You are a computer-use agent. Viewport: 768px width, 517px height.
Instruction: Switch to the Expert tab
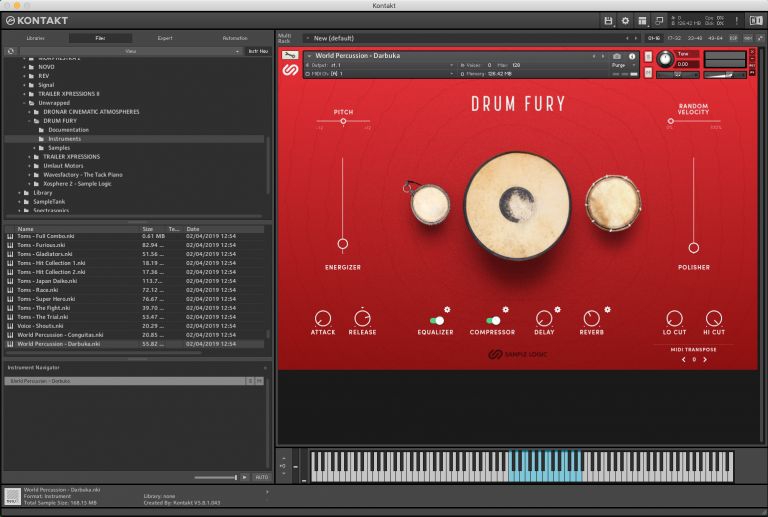tap(165, 38)
